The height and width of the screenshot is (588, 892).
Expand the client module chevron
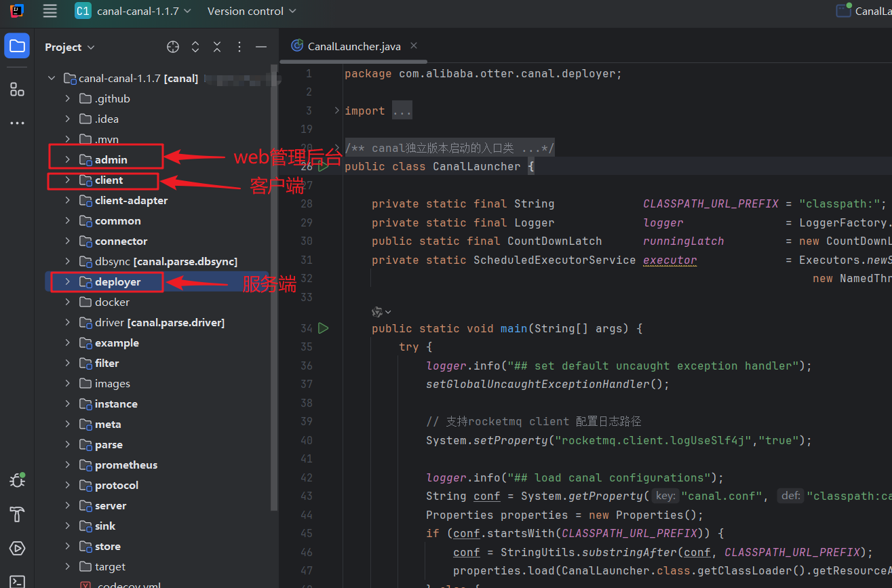67,180
